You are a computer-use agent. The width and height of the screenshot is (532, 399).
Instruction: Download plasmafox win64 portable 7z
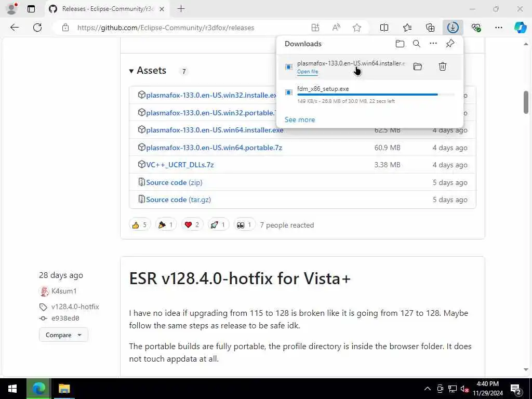214,148
